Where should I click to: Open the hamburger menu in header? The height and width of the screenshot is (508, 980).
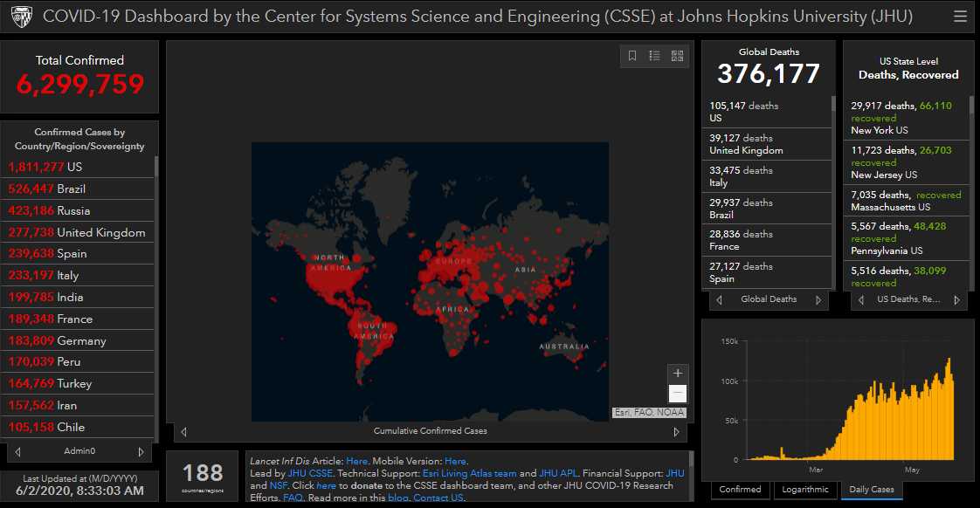click(x=960, y=17)
